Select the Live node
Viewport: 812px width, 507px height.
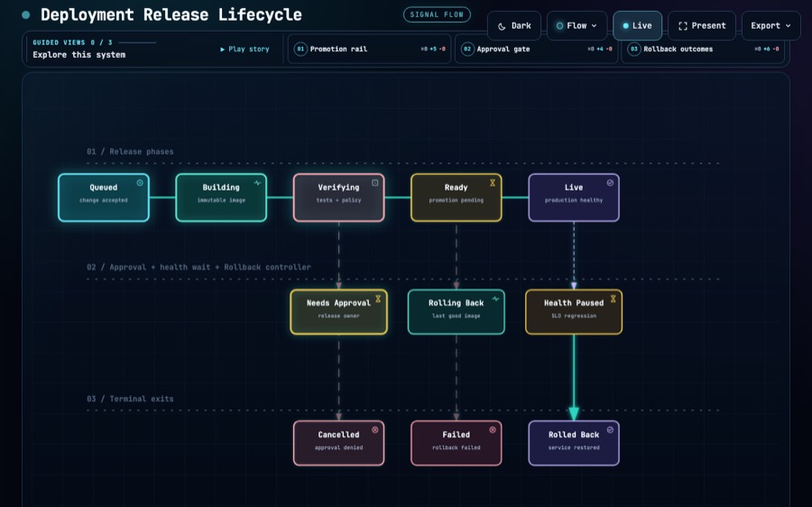pyautogui.click(x=574, y=198)
